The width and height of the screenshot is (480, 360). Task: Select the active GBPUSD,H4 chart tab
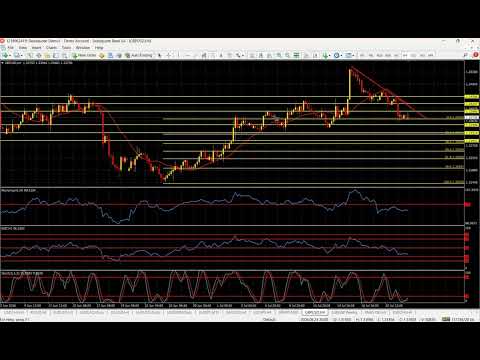coord(315,313)
